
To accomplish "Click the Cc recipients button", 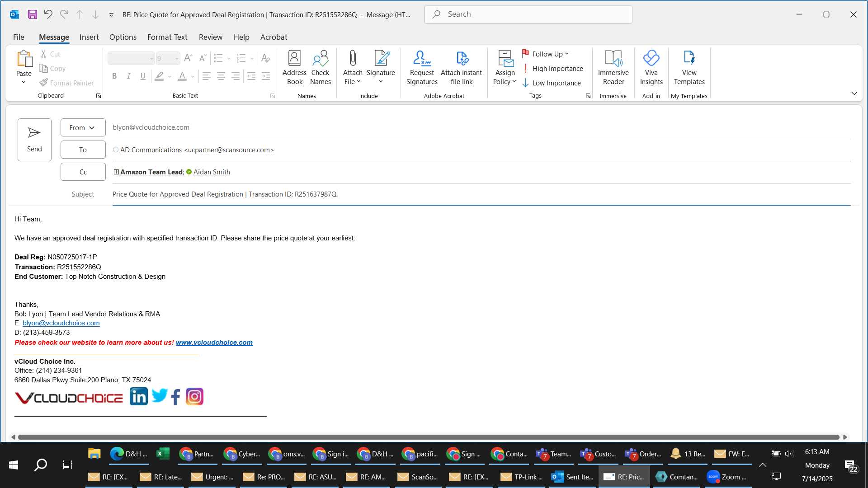I will coord(83,172).
